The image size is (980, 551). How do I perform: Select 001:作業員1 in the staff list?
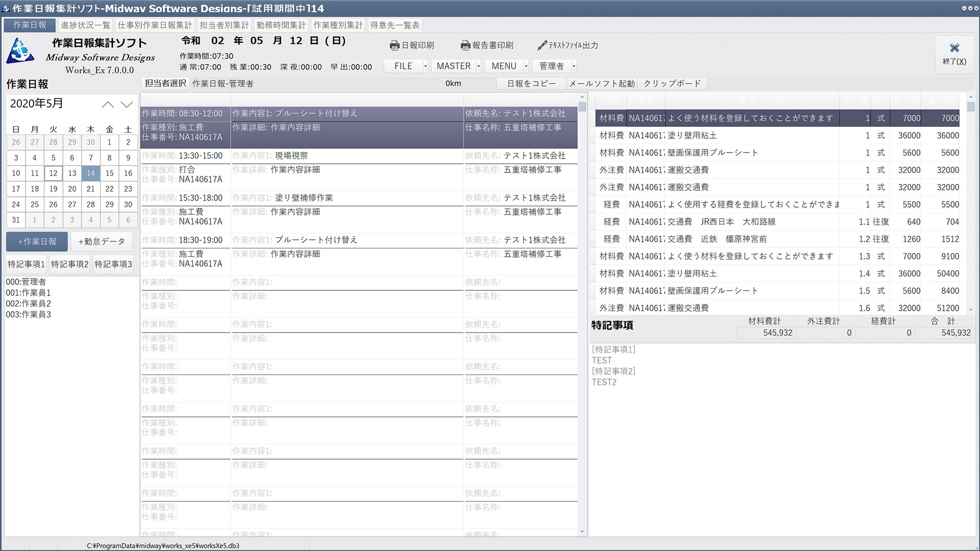coord(28,293)
